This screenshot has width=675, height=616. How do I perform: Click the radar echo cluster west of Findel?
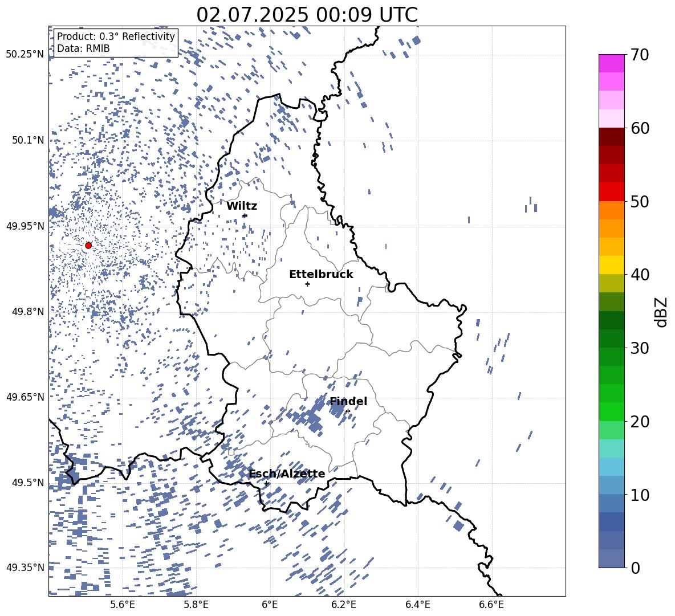tap(311, 417)
